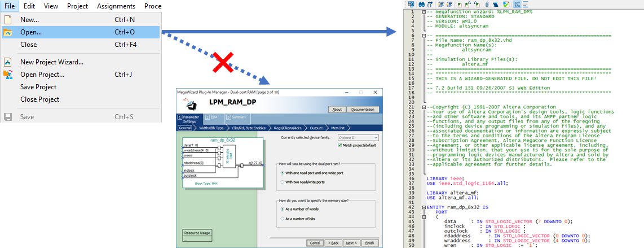Click the Open folder icon in File menu
The image size is (644, 248).
coord(8,33)
